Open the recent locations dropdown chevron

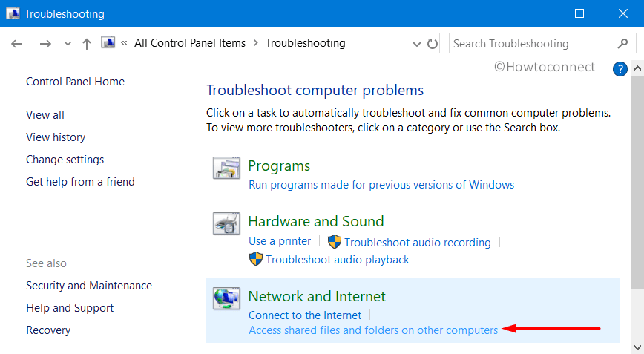click(x=68, y=44)
